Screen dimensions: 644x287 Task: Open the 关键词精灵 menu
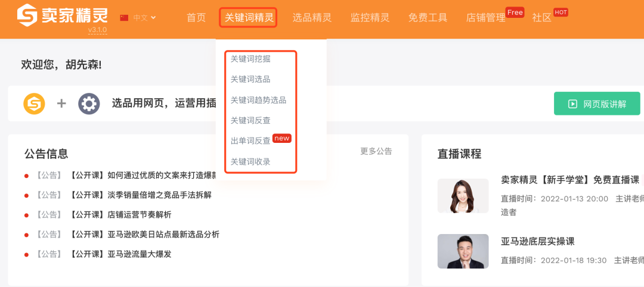point(248,18)
